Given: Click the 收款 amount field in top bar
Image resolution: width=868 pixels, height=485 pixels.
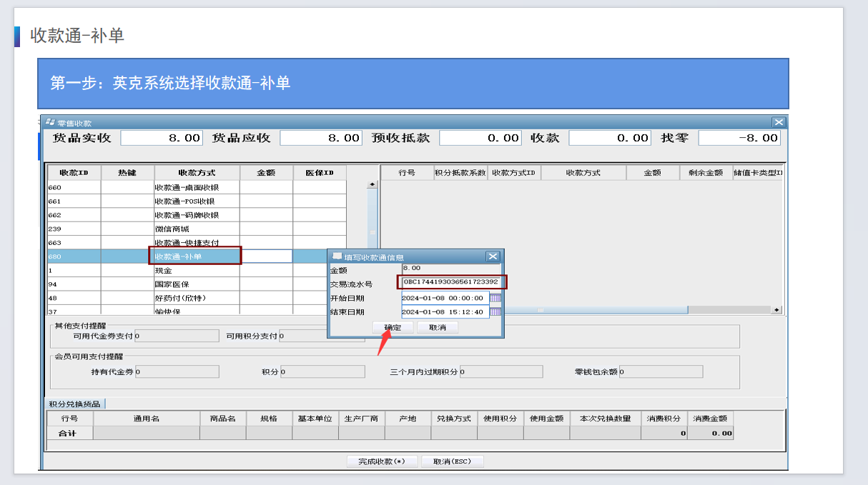Looking at the screenshot, I should click(x=610, y=138).
